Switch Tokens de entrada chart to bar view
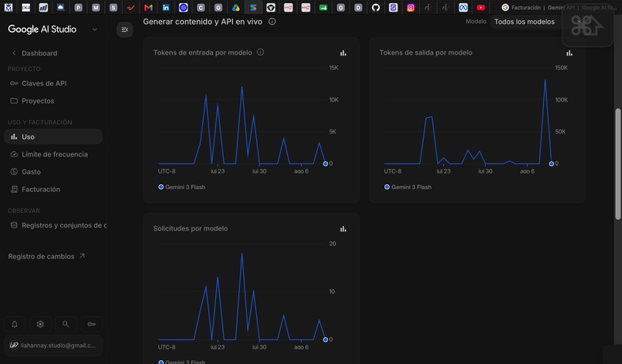622x364 pixels. 343,52
